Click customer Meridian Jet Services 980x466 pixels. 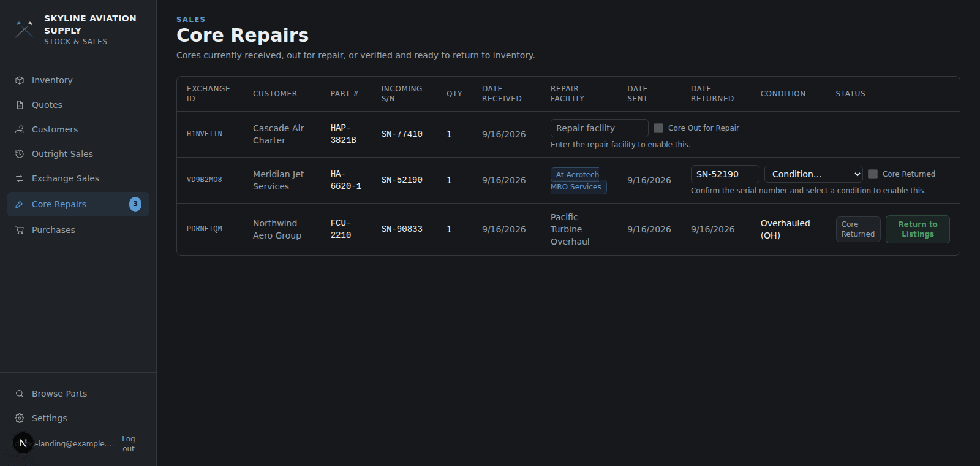[x=279, y=180]
